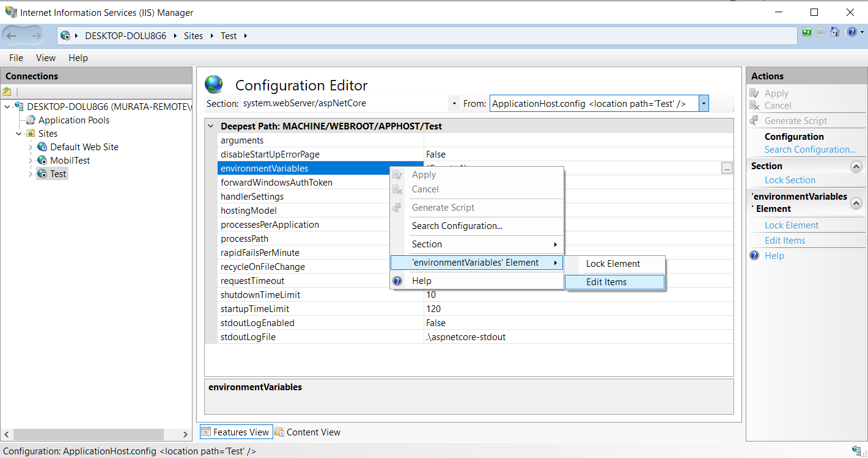Click the Sites folder icon in the tree

click(31, 134)
